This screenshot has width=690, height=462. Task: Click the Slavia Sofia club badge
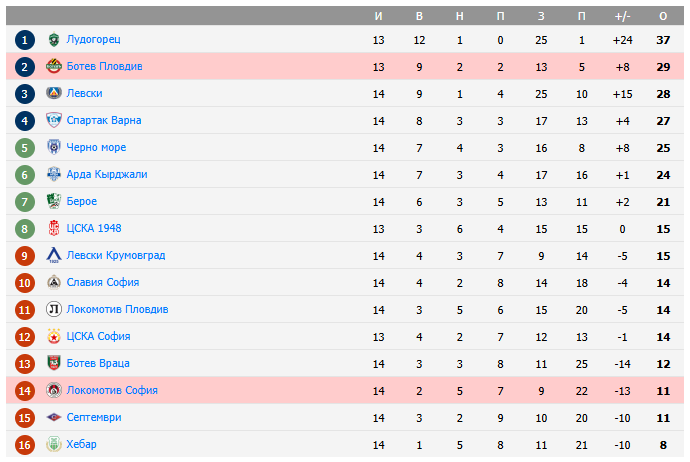pyautogui.click(x=54, y=283)
